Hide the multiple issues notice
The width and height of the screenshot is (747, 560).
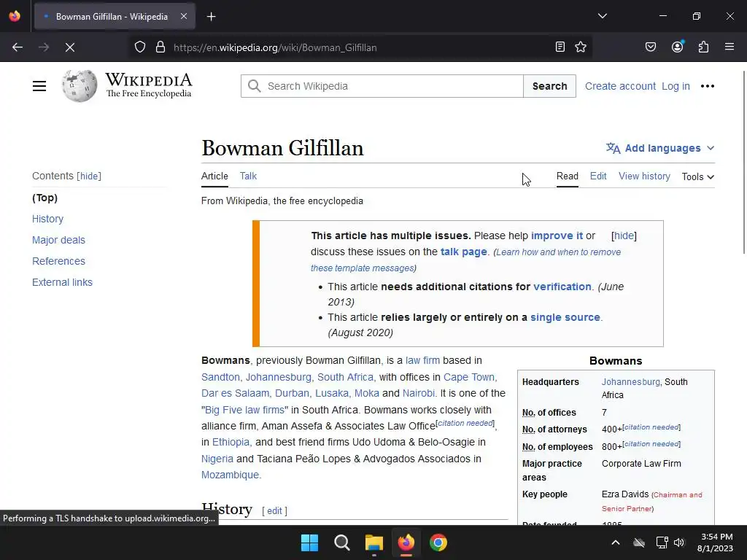coord(624,236)
